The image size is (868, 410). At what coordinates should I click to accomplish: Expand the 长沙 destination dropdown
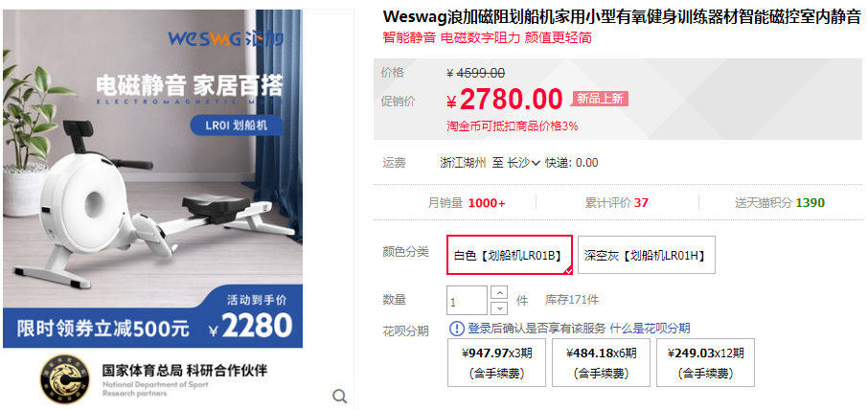(523, 163)
